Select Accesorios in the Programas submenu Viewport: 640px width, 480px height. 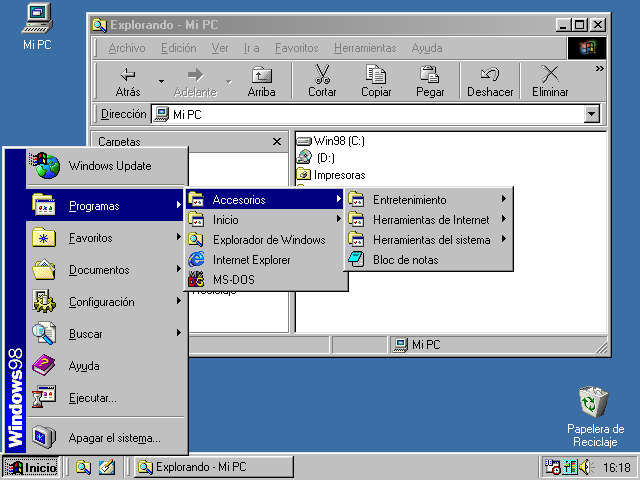(x=265, y=200)
